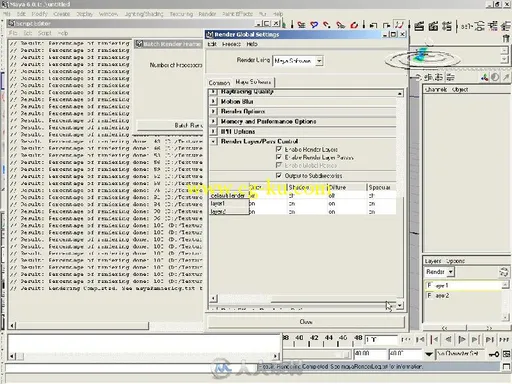Expand the Raytracing Quality section
The width and height of the screenshot is (512, 384).
point(213,91)
